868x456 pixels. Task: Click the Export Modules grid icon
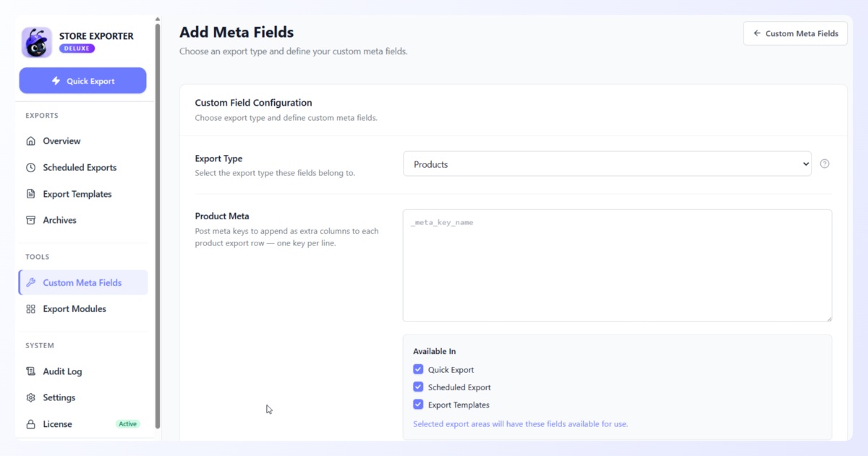[30, 309]
